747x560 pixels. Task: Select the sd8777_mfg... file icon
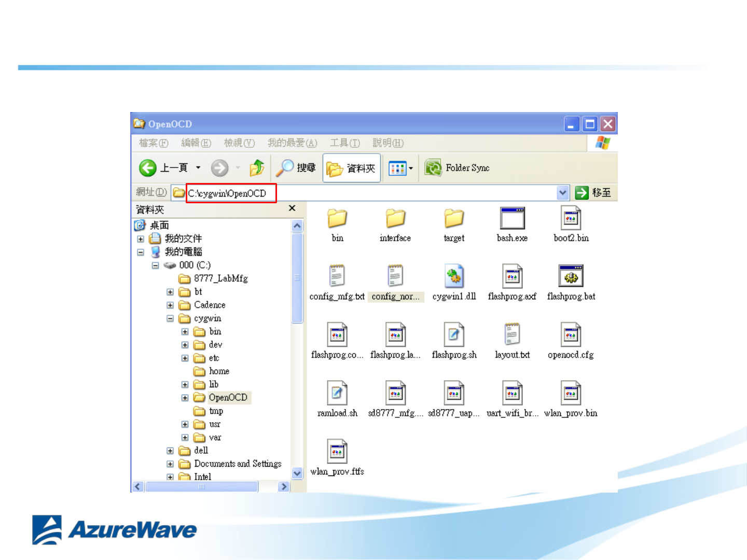tap(395, 393)
